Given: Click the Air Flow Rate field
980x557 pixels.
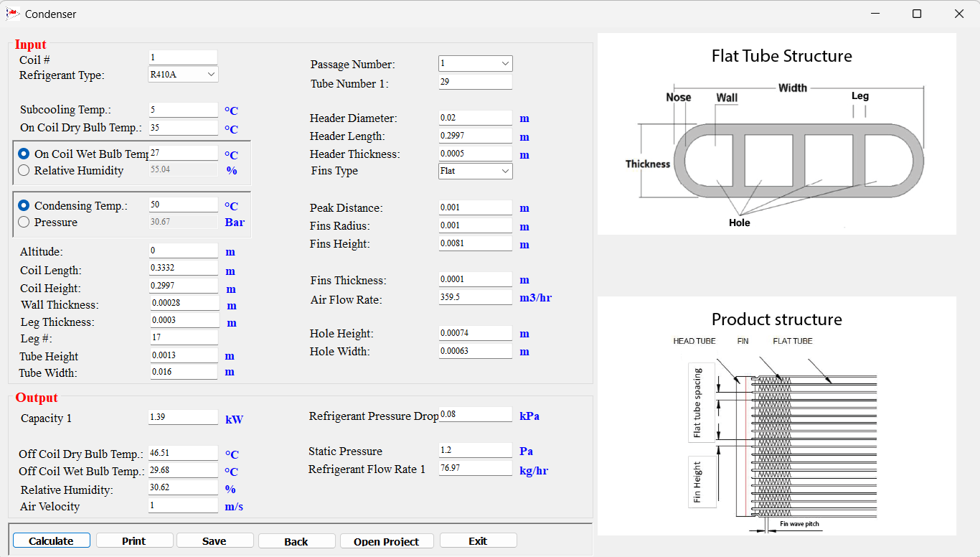Looking at the screenshot, I should point(476,296).
